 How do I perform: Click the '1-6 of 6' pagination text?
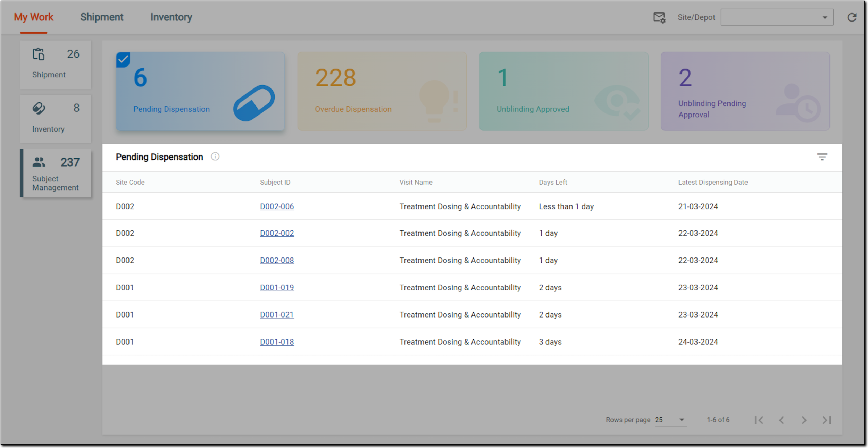[718, 420]
